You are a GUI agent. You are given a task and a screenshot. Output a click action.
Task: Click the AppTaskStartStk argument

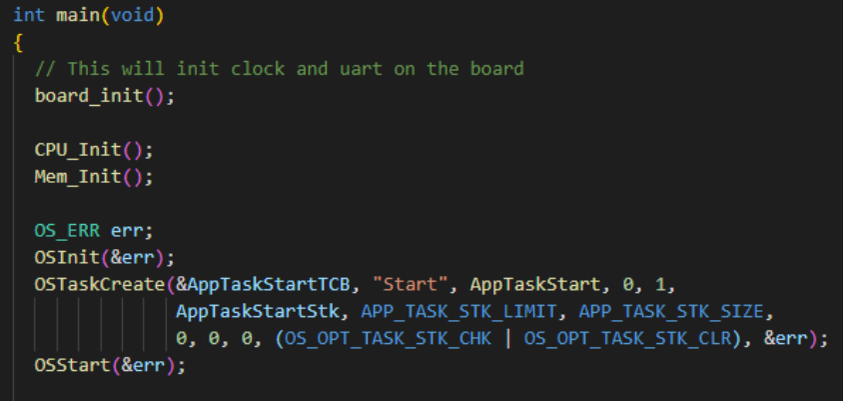pos(258,312)
